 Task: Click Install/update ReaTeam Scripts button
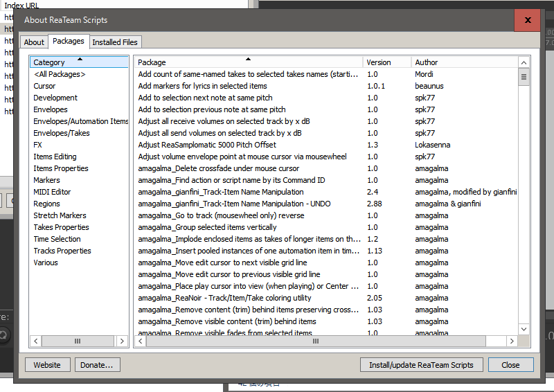click(421, 365)
